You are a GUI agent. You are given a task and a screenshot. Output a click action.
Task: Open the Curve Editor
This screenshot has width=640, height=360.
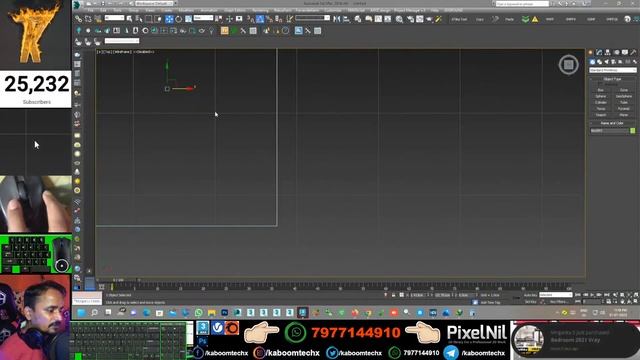coord(378,19)
